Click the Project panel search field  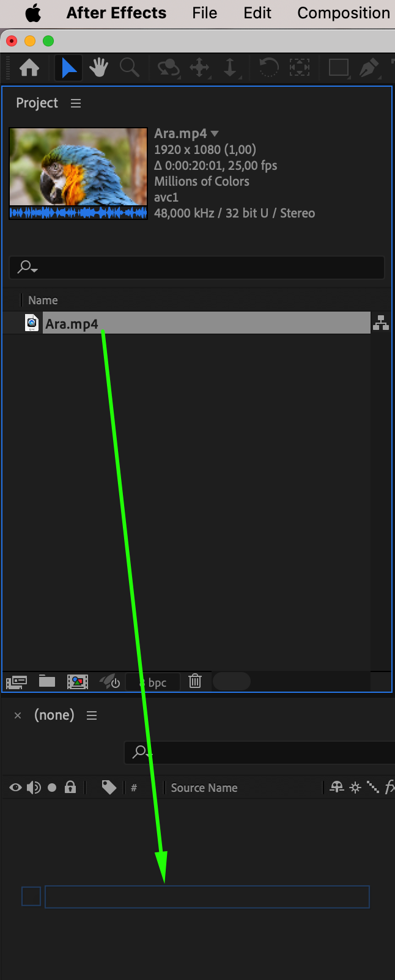coord(197,268)
